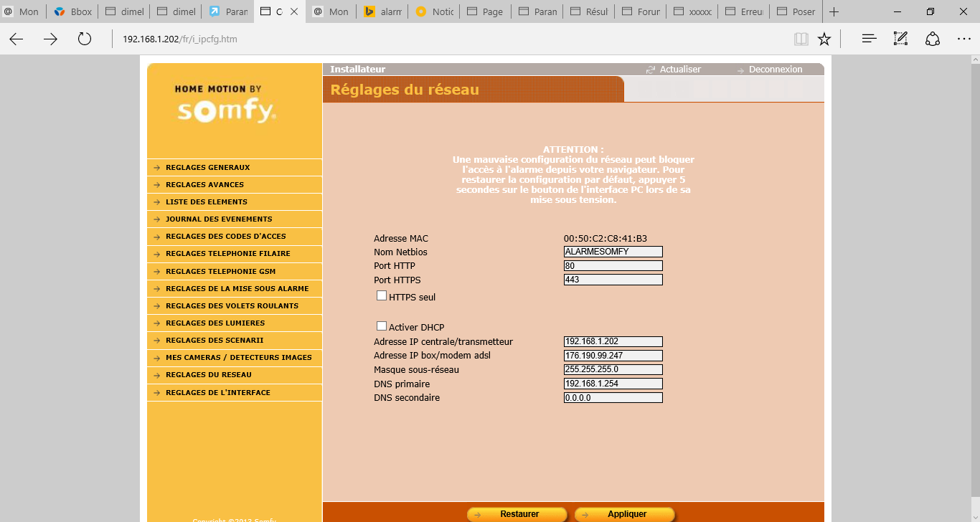
Task: Click the Deconnexion arrow icon
Action: pos(741,70)
